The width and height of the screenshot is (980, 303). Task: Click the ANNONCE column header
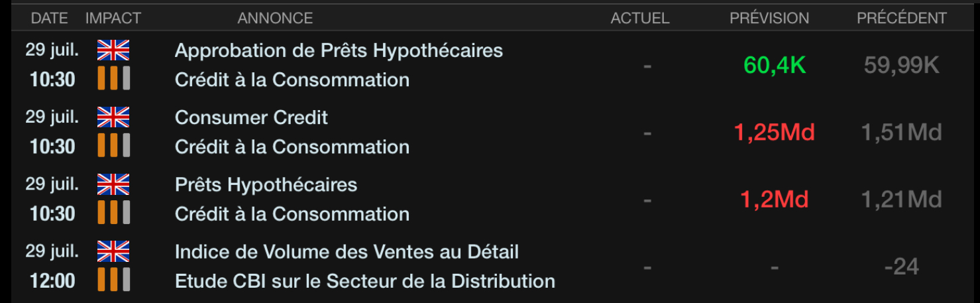[x=275, y=19]
